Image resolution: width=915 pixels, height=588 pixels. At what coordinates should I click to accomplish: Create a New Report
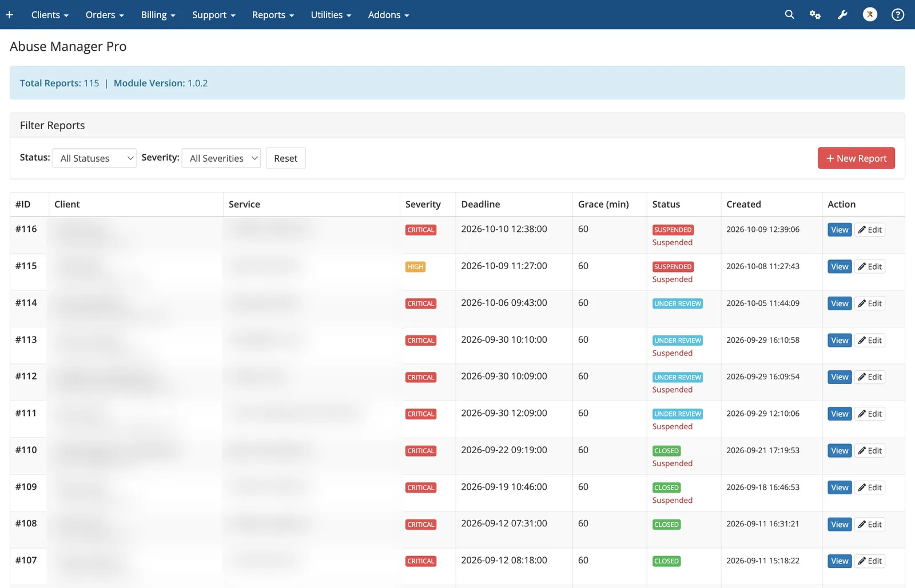click(856, 158)
